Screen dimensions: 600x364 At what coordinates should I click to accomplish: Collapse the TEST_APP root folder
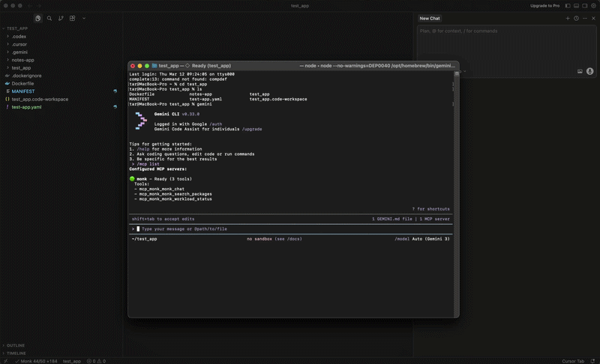click(16, 28)
